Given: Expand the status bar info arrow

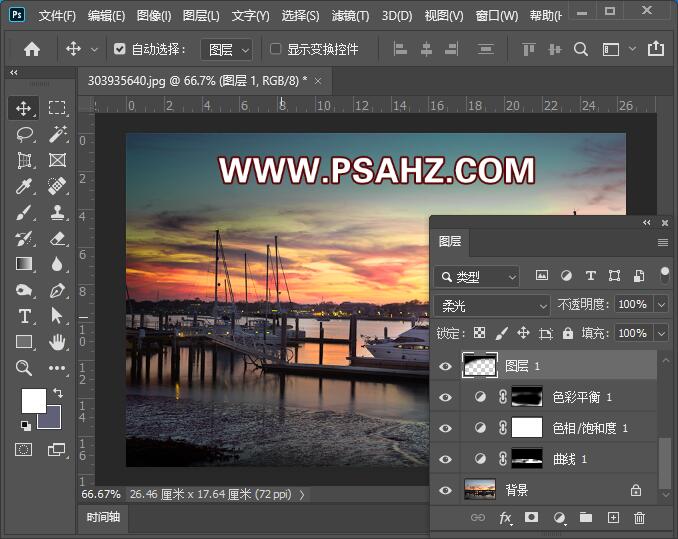Looking at the screenshot, I should tap(302, 494).
